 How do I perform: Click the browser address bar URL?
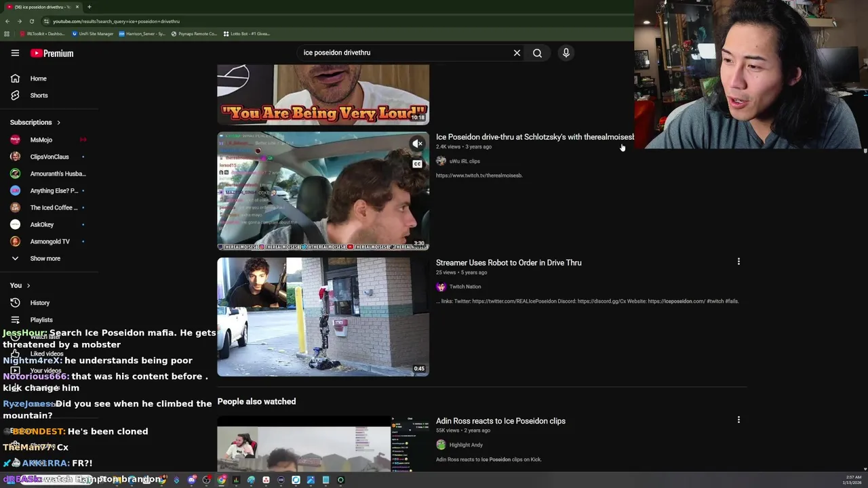tap(116, 21)
